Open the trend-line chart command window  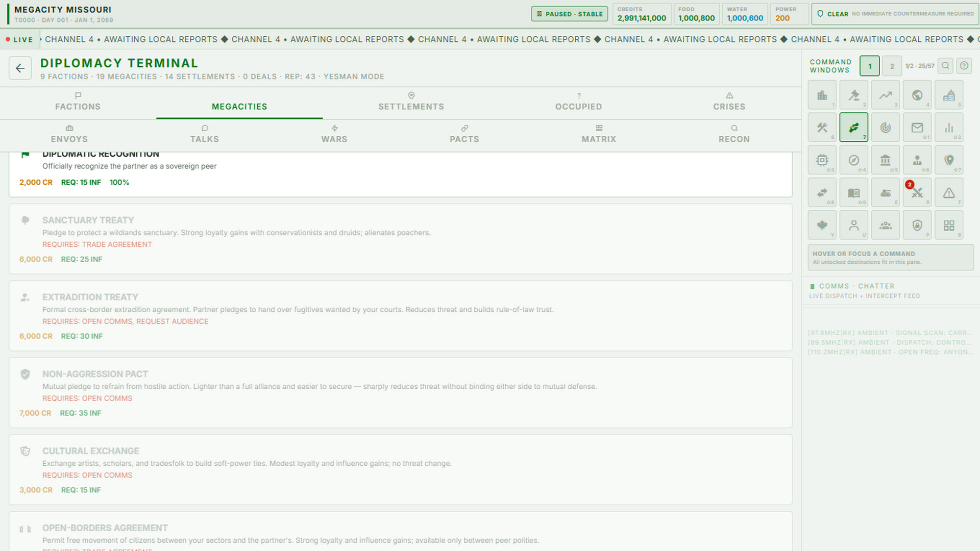point(885,95)
